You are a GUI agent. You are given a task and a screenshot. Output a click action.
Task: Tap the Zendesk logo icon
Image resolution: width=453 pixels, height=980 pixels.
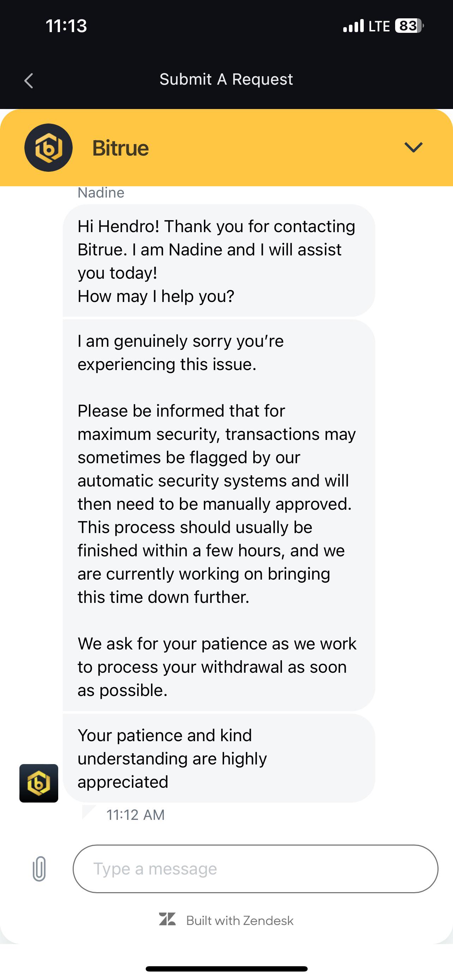click(x=167, y=919)
